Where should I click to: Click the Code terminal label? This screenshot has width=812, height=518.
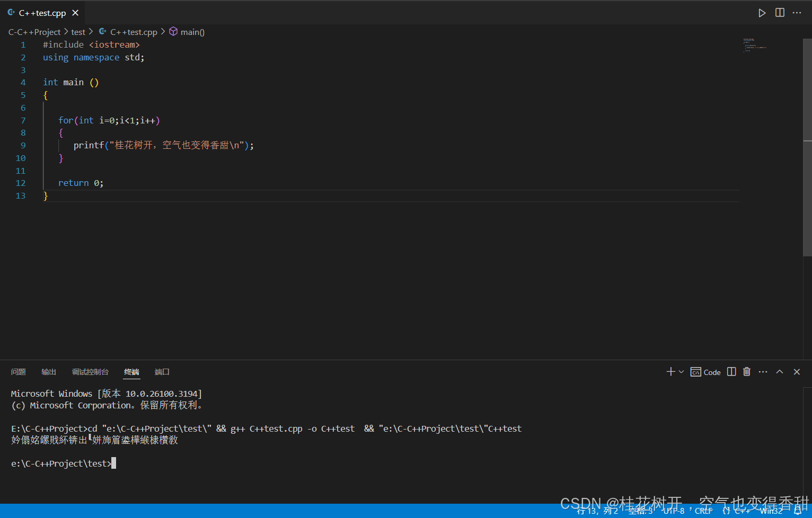click(705, 372)
